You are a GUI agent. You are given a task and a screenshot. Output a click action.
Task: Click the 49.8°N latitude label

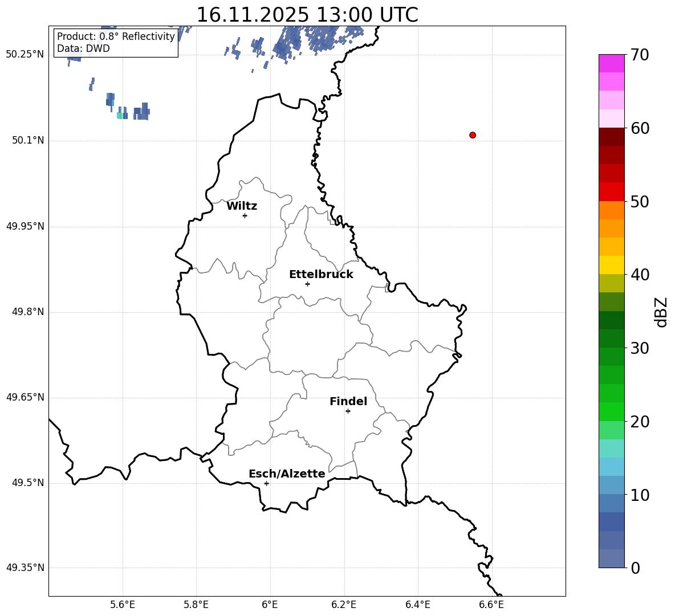click(28, 312)
